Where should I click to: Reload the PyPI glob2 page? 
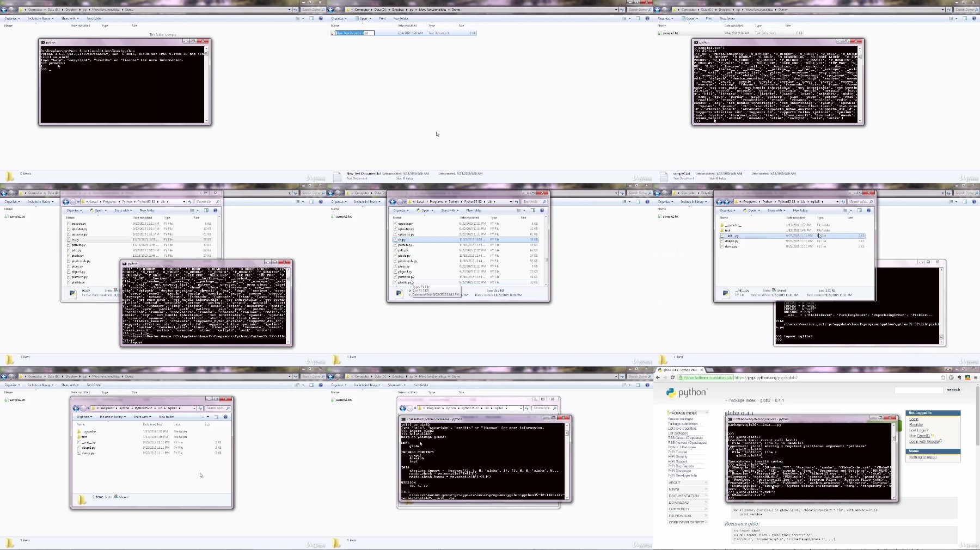tap(672, 377)
